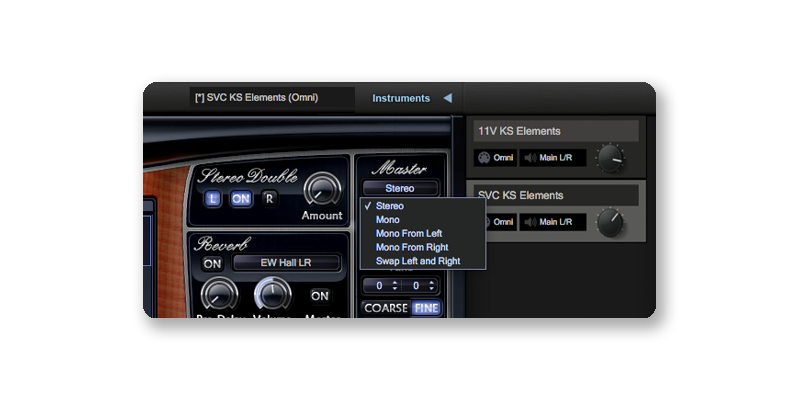Screen dimensions: 800x400
Task: Click speaker icon of SVC KS Elements
Action: click(530, 222)
